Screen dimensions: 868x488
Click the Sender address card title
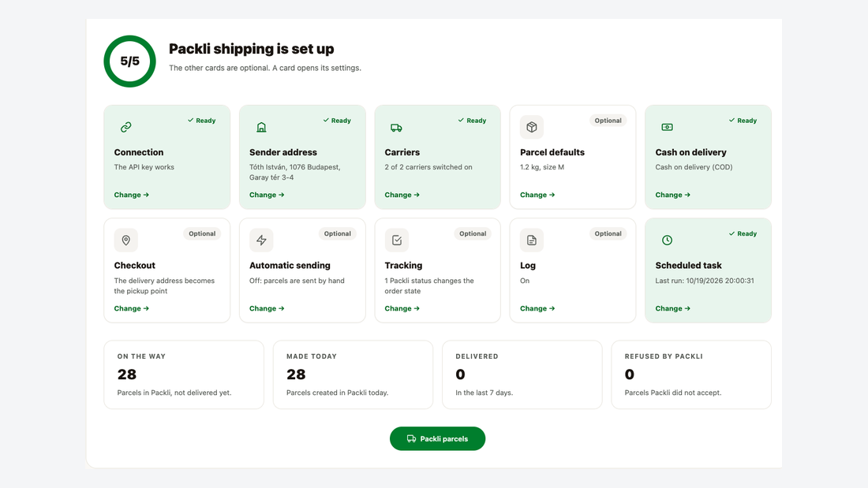click(x=282, y=152)
